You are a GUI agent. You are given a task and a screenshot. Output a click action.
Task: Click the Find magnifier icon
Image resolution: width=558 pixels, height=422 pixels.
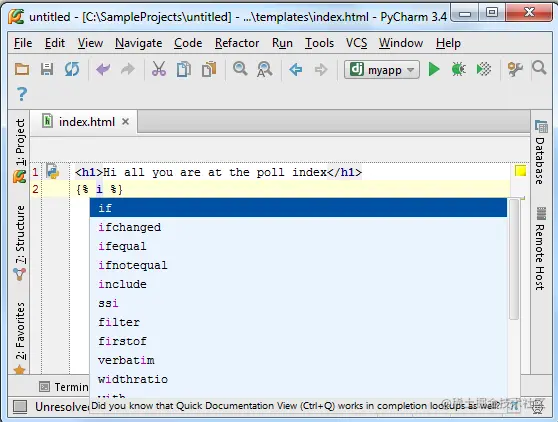[240, 68]
